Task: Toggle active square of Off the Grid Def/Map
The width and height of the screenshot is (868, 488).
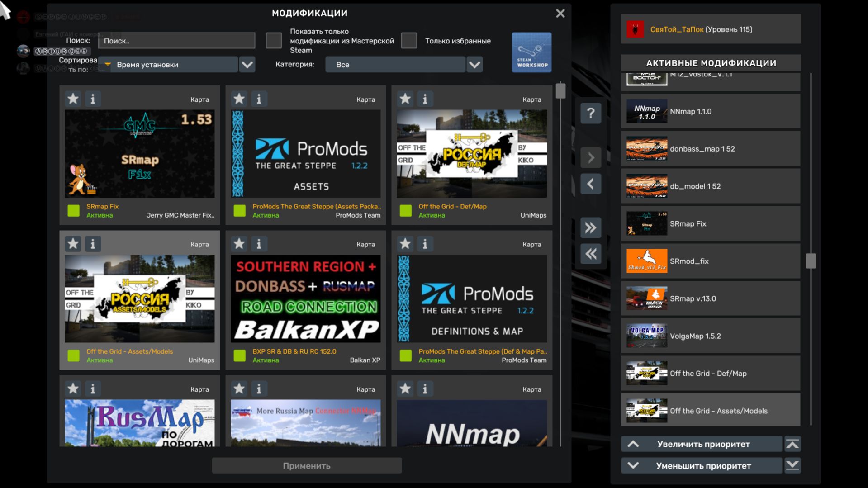Action: coord(406,211)
